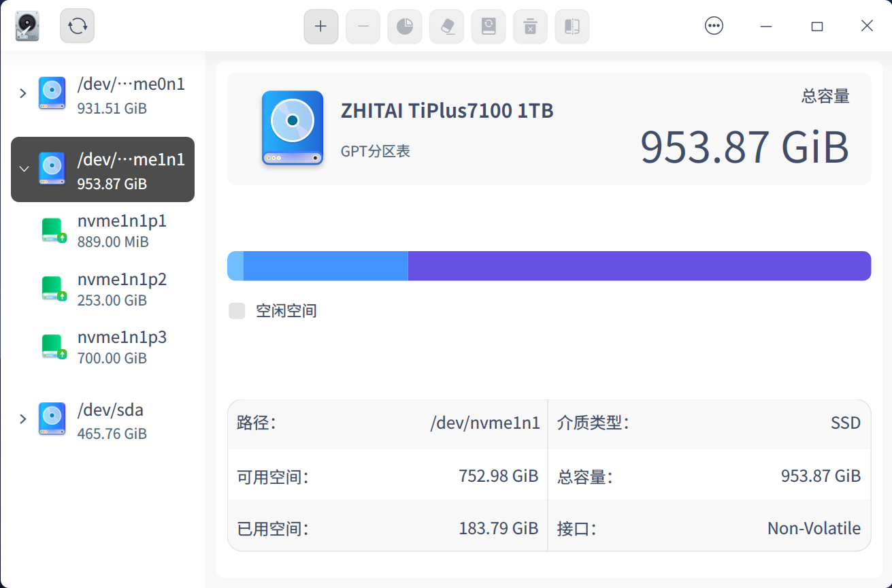Click the delete partition table trash icon
Viewport: 892px width, 588px height.
530,26
